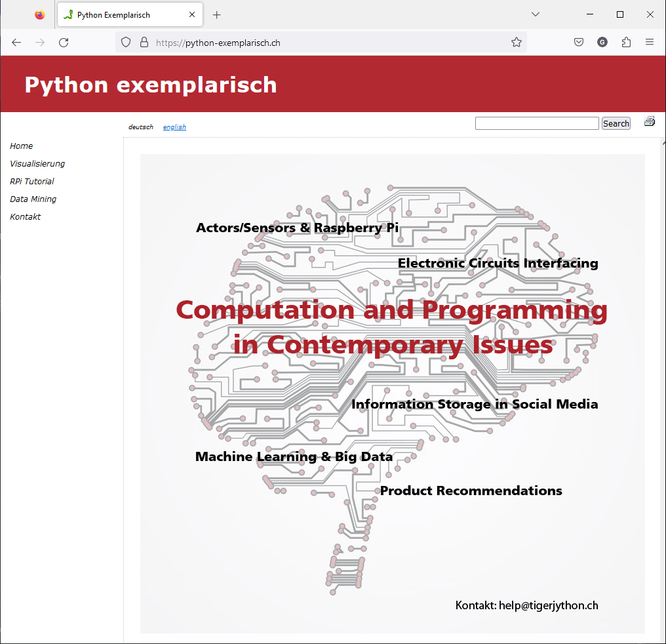
Task: Open the Firefox hamburger menu
Action: pos(650,42)
